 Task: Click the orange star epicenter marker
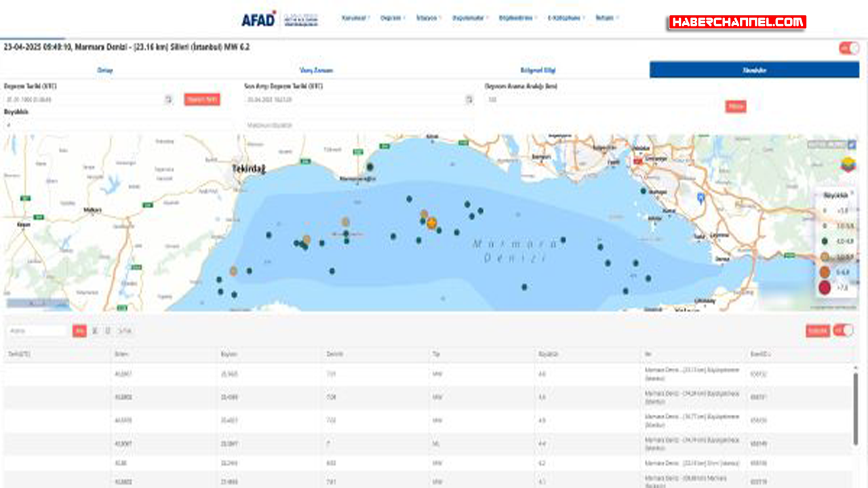431,222
